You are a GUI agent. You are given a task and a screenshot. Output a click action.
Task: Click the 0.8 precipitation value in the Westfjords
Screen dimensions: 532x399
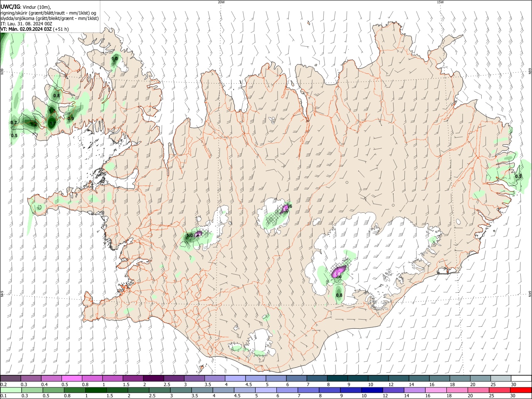pos(57,96)
